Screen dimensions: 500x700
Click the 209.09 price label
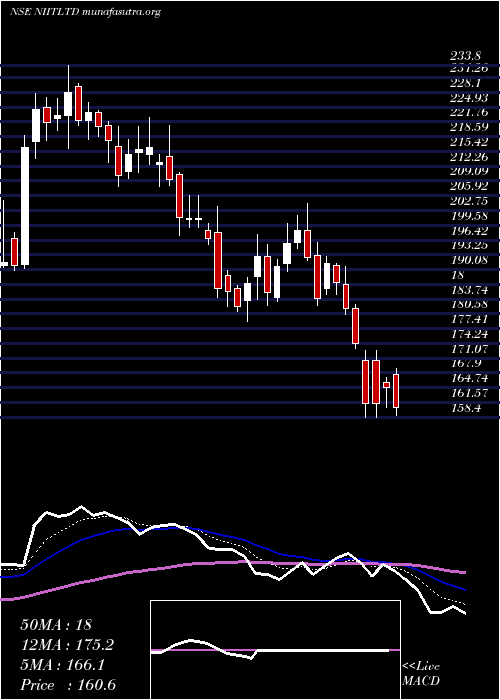coord(469,171)
